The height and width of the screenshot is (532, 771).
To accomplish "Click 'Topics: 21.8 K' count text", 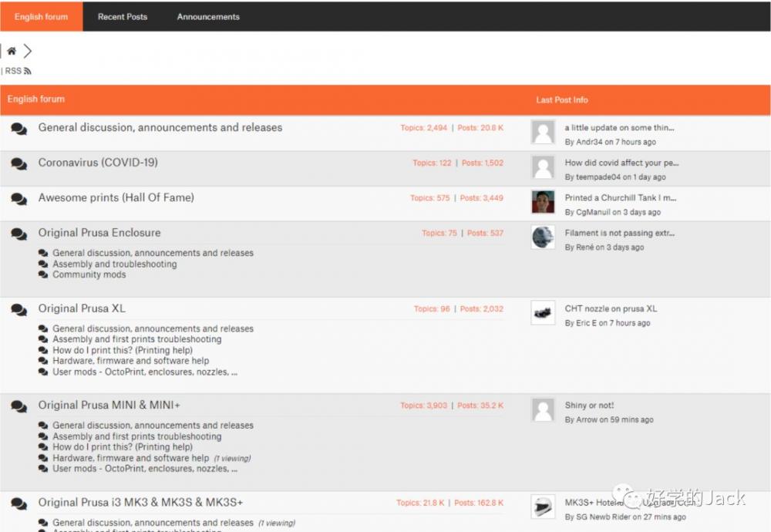I will (420, 503).
